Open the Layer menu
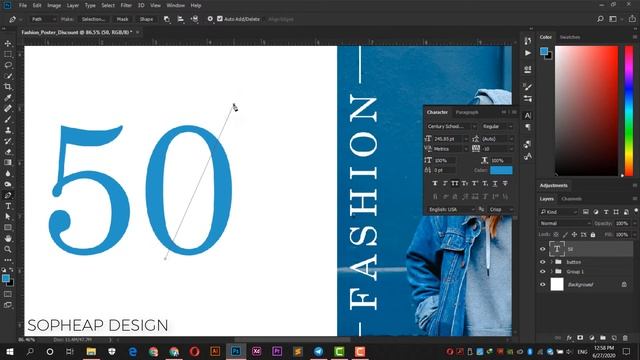 tap(73, 5)
